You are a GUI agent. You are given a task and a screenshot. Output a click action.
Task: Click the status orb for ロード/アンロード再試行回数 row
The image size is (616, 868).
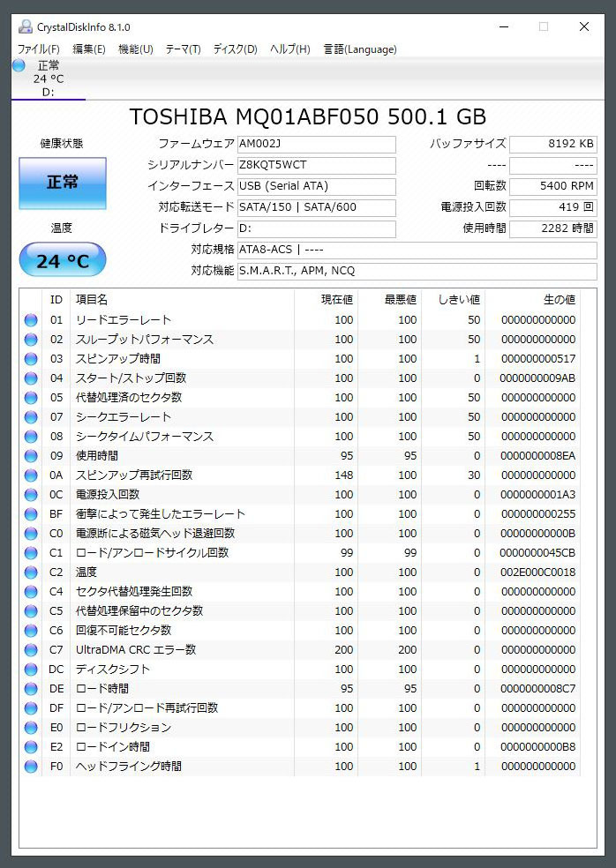coord(31,708)
